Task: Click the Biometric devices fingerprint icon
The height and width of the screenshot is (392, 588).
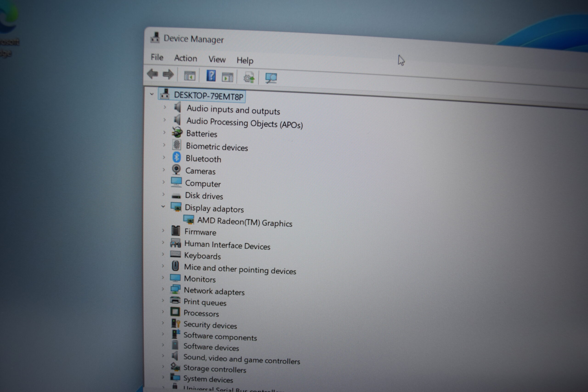Action: (177, 145)
